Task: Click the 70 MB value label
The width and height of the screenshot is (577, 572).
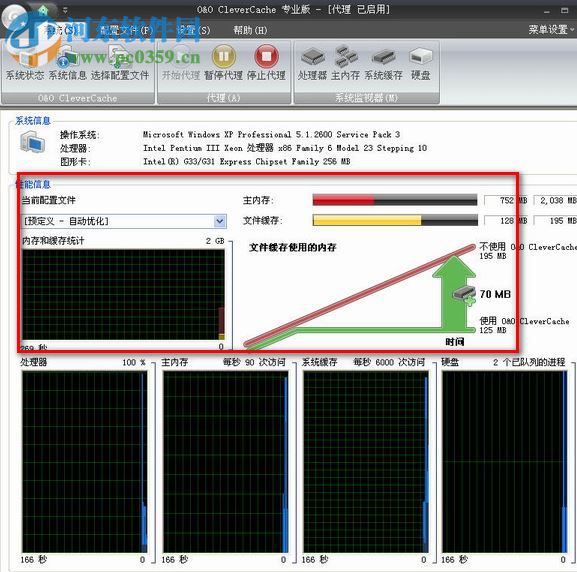Action: (495, 294)
